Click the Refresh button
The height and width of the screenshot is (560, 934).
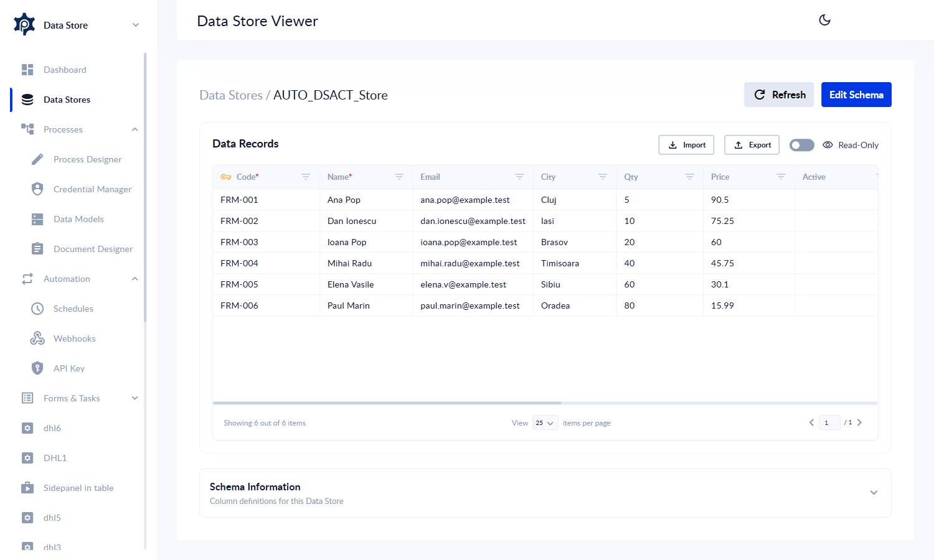click(x=779, y=95)
